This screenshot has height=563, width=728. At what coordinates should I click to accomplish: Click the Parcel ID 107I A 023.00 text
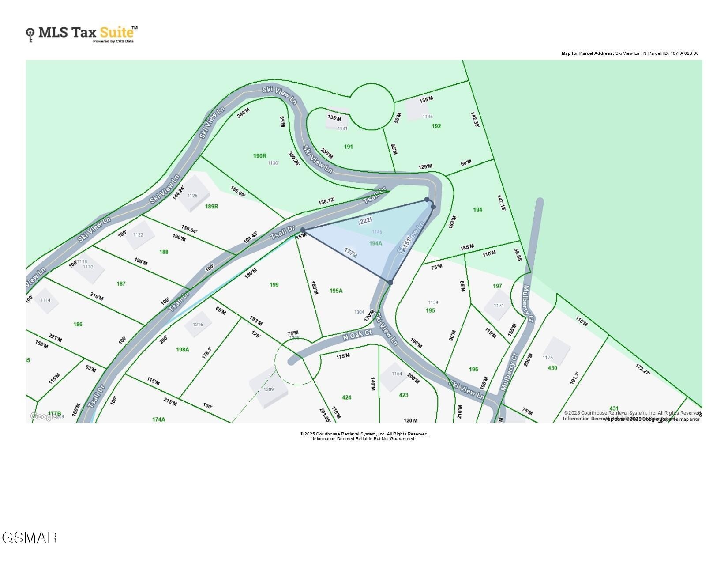coord(674,53)
